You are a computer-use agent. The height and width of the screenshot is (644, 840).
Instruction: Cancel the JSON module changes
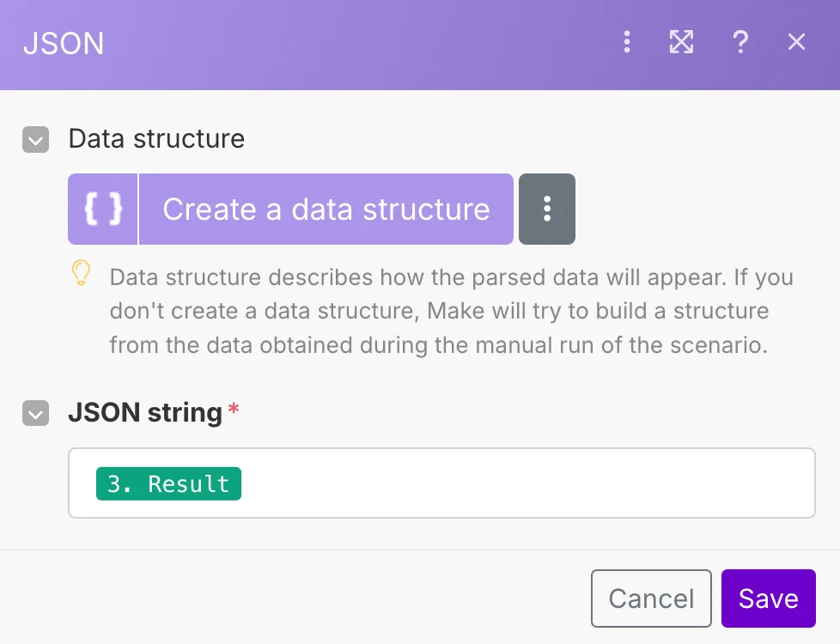click(651, 598)
